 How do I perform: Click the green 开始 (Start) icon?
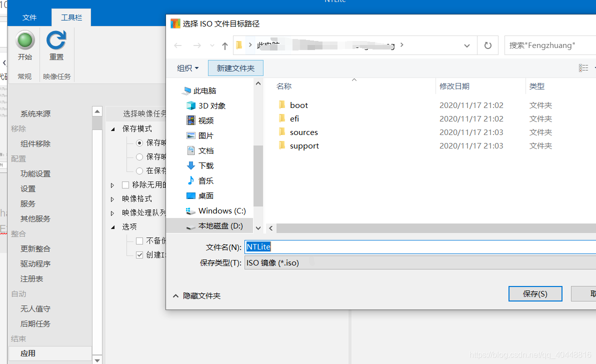click(x=24, y=41)
